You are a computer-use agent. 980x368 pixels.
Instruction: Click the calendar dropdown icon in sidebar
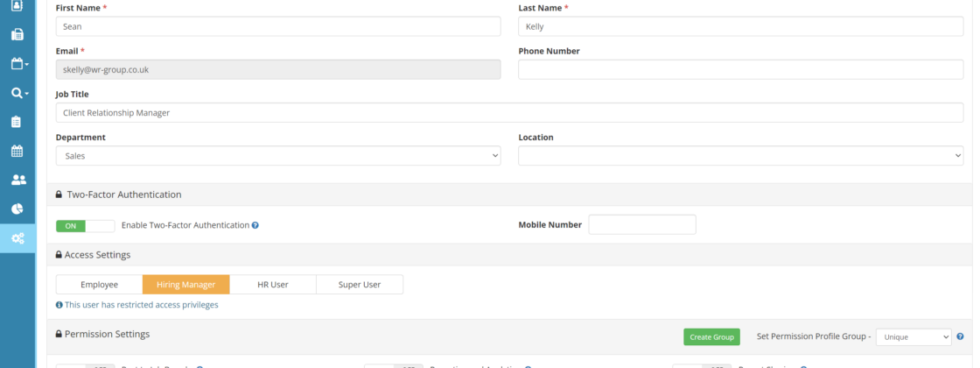(x=18, y=64)
